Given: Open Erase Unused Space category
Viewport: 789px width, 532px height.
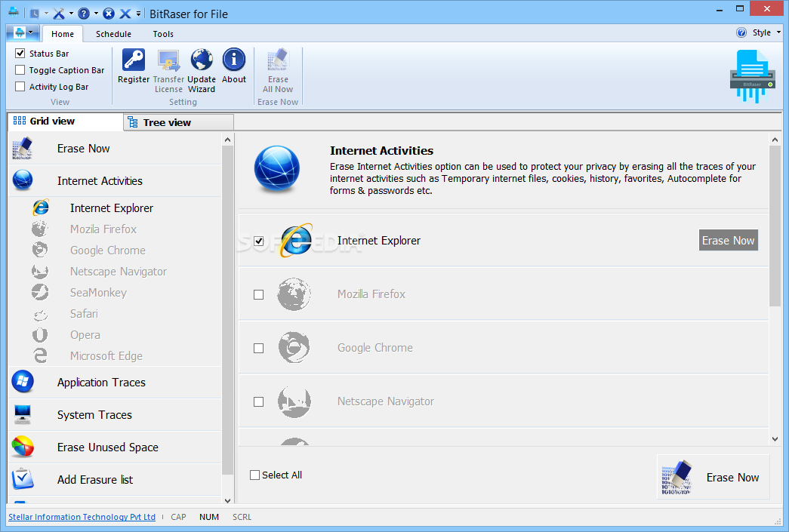Looking at the screenshot, I should click(116, 447).
